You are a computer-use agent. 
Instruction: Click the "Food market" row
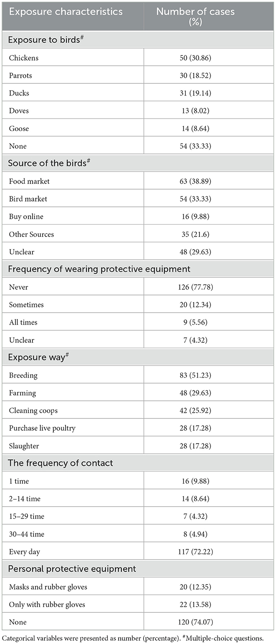tap(138, 181)
